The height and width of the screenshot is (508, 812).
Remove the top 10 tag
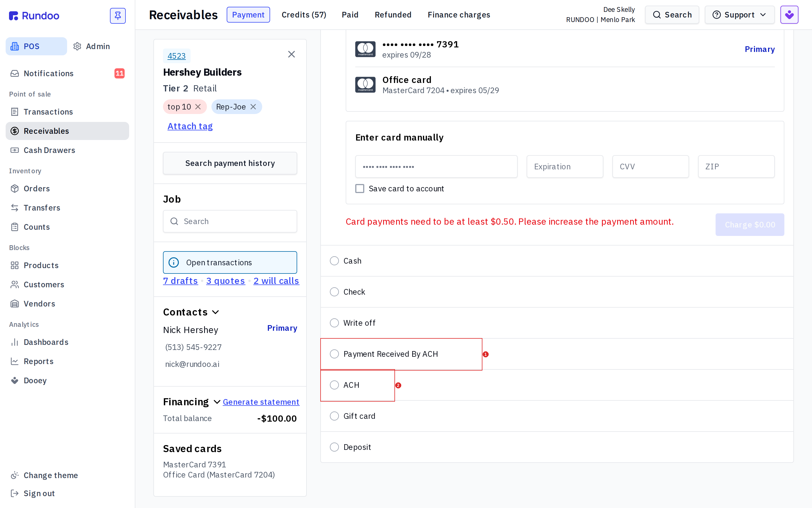coord(198,107)
